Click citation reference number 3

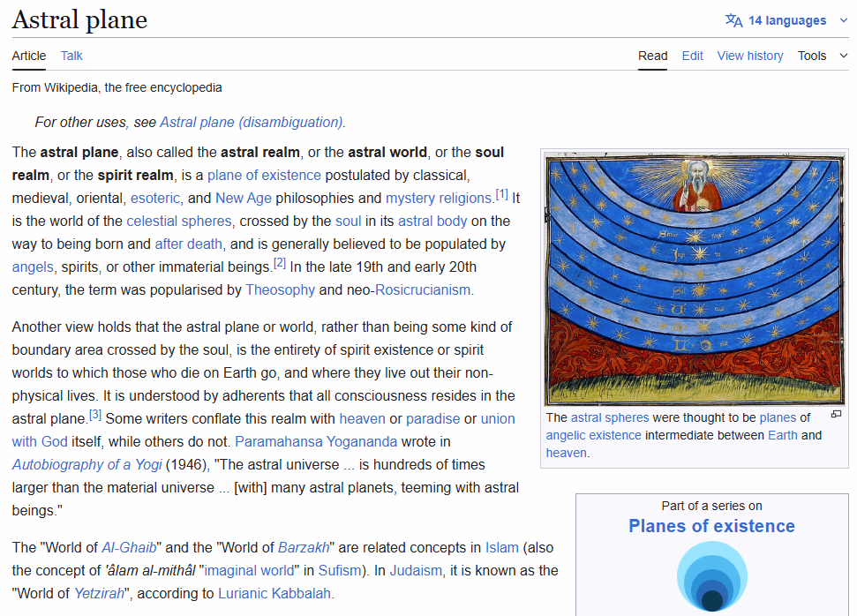pyautogui.click(x=95, y=415)
